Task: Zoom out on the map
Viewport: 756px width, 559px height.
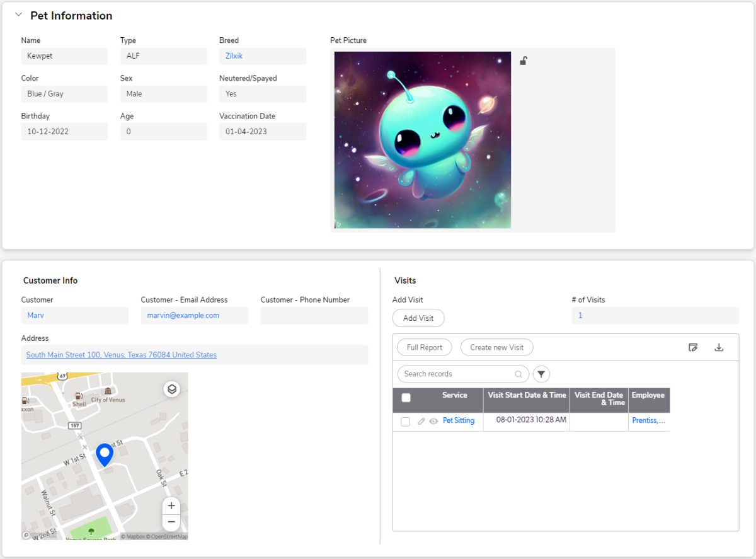Action: pos(171,522)
